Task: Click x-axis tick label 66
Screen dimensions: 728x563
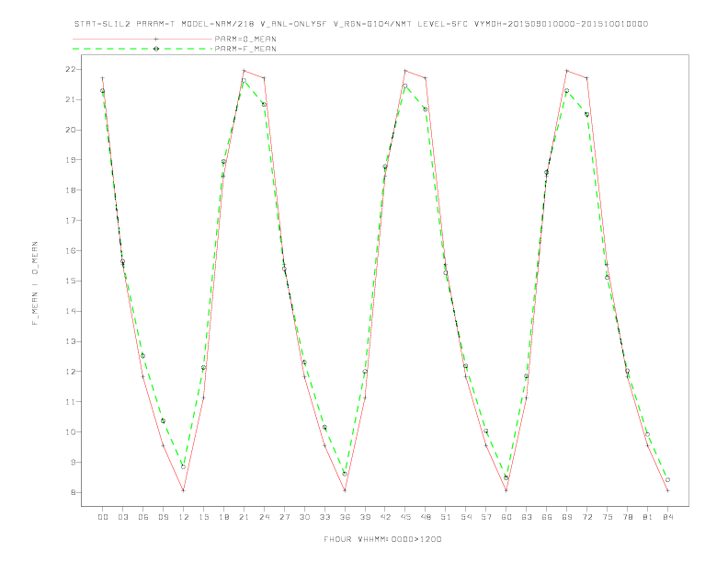Action: (x=547, y=517)
